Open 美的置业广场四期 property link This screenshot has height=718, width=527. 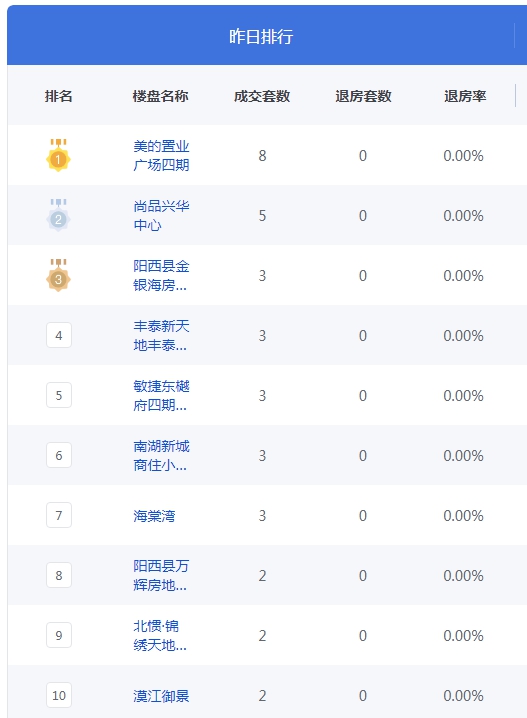(x=161, y=156)
